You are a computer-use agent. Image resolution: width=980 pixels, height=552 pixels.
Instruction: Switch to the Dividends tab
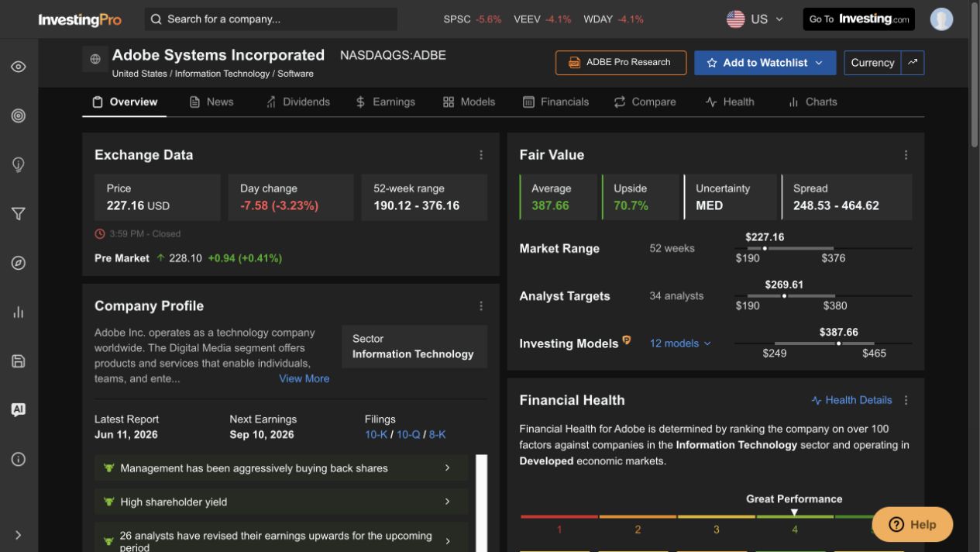297,102
